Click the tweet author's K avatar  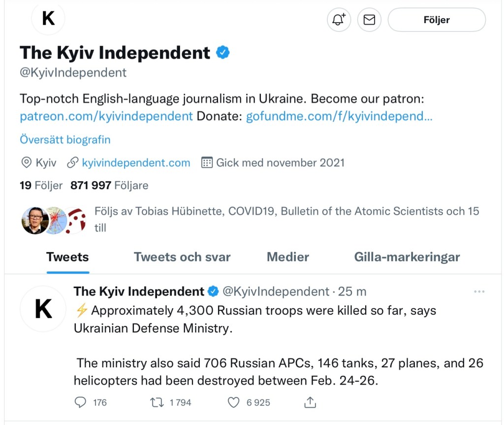click(43, 309)
